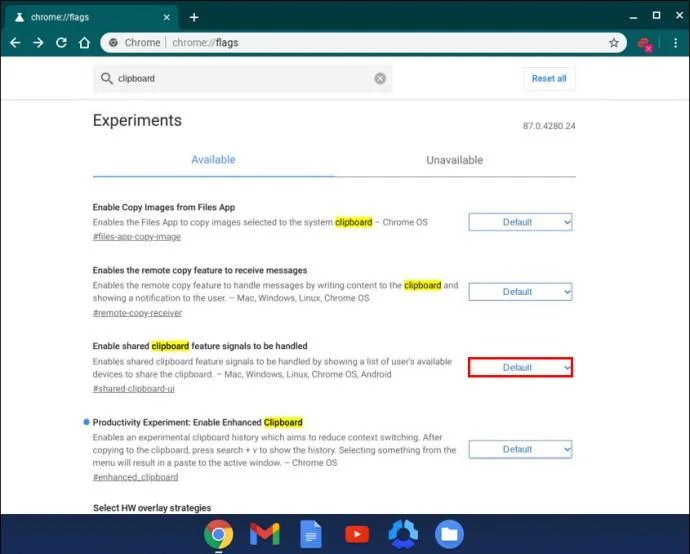Switch to the Unavailable tab
This screenshot has height=554, width=690.
click(455, 160)
